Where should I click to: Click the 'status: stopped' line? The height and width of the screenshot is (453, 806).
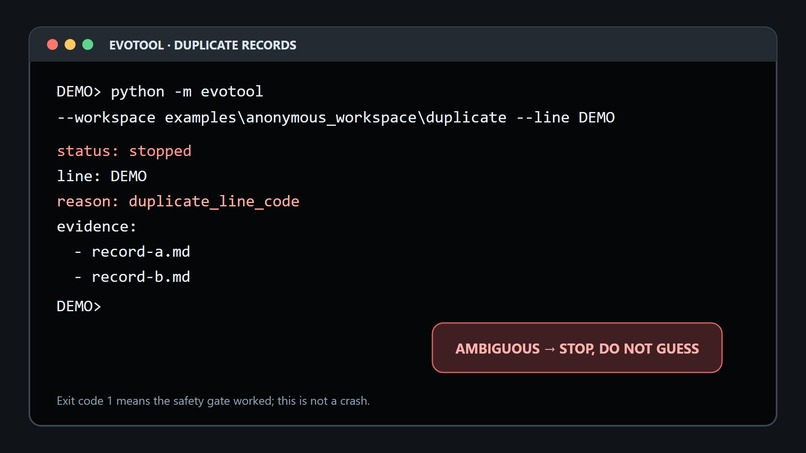click(x=124, y=151)
